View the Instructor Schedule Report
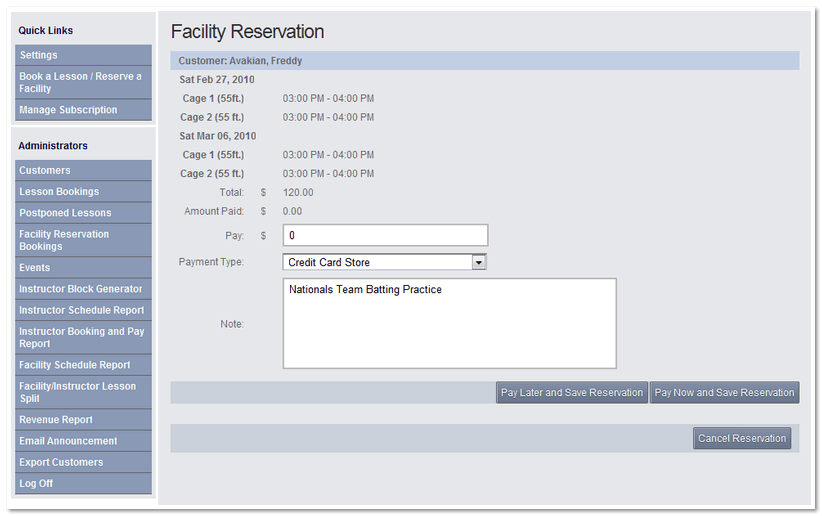Viewport: 822px width, 516px height. (x=83, y=310)
